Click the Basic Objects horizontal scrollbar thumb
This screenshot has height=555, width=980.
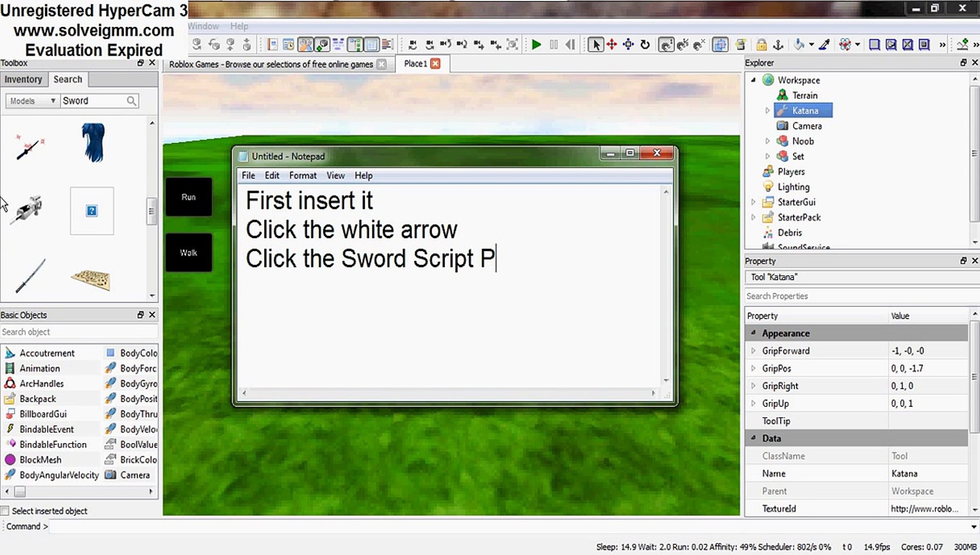tap(20, 492)
